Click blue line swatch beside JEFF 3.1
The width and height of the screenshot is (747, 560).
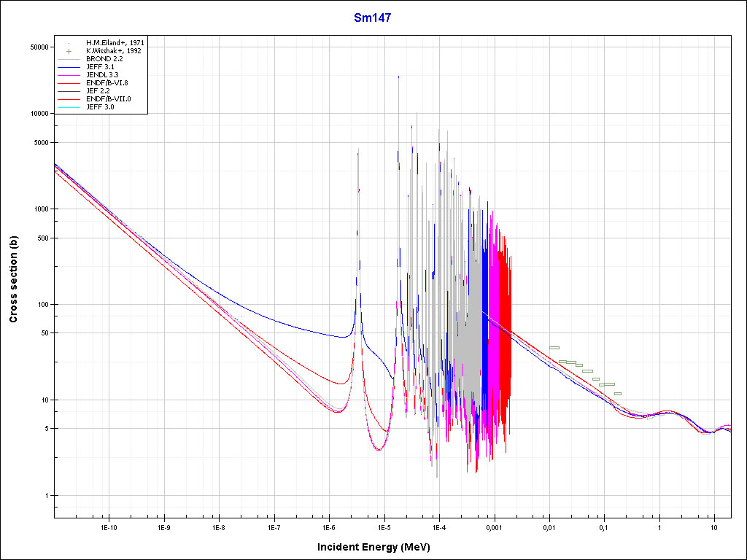point(69,67)
